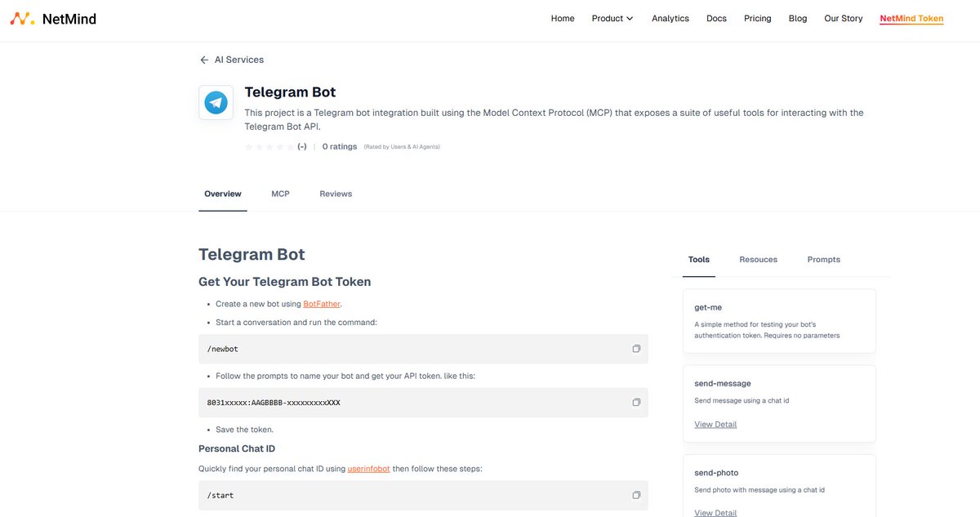This screenshot has height=517, width=980.
Task: Copy the API token example code
Action: (636, 403)
